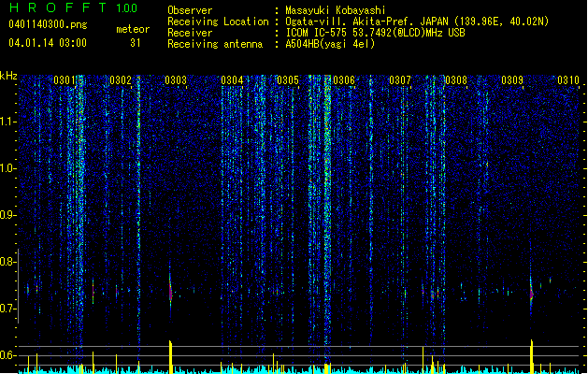Click the Observer label
The height and width of the screenshot is (374, 588).
(x=190, y=10)
